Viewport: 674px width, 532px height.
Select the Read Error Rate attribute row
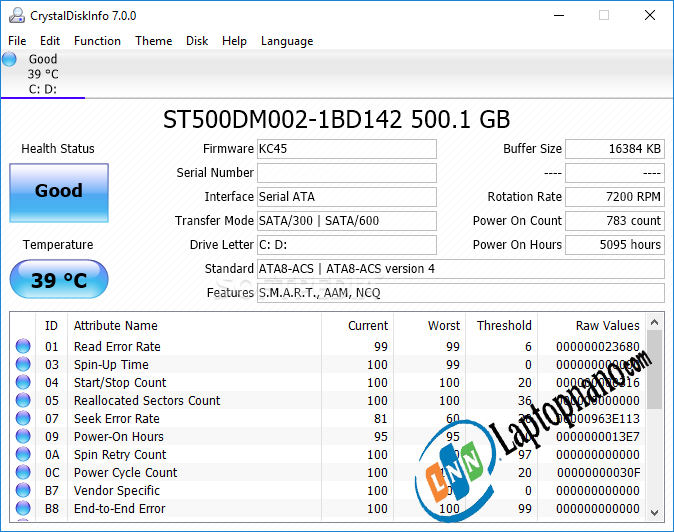click(328, 346)
